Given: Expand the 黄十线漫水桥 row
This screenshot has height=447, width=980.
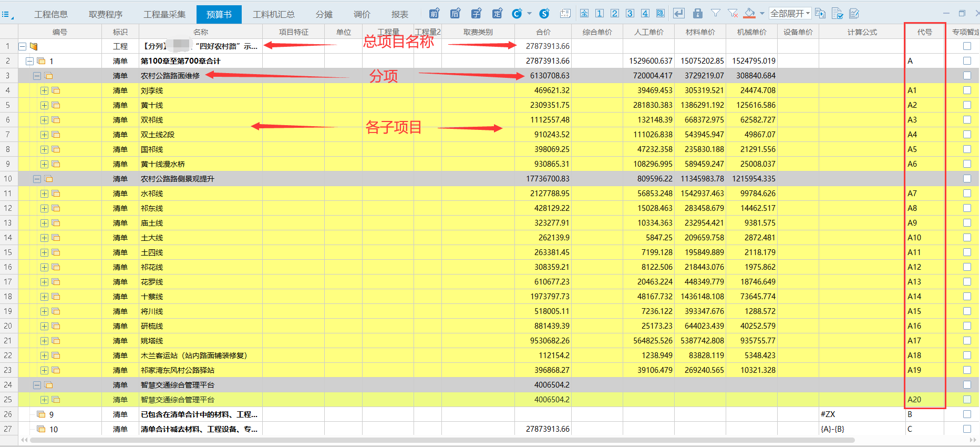Looking at the screenshot, I should tap(45, 164).
